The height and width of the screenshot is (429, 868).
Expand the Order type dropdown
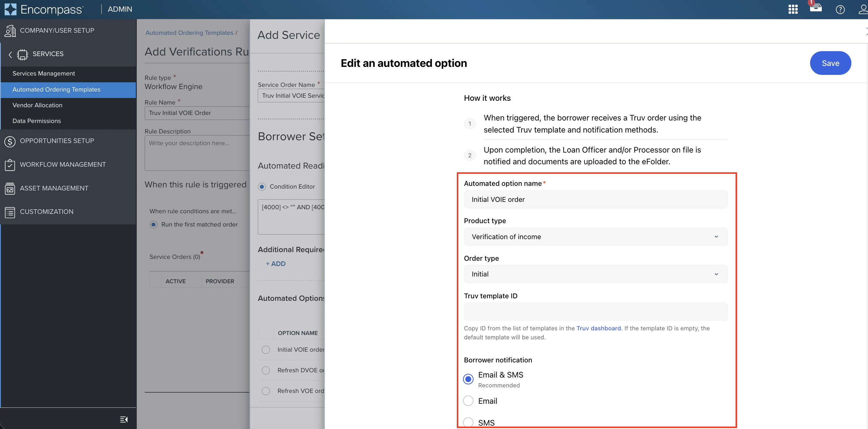pos(595,274)
